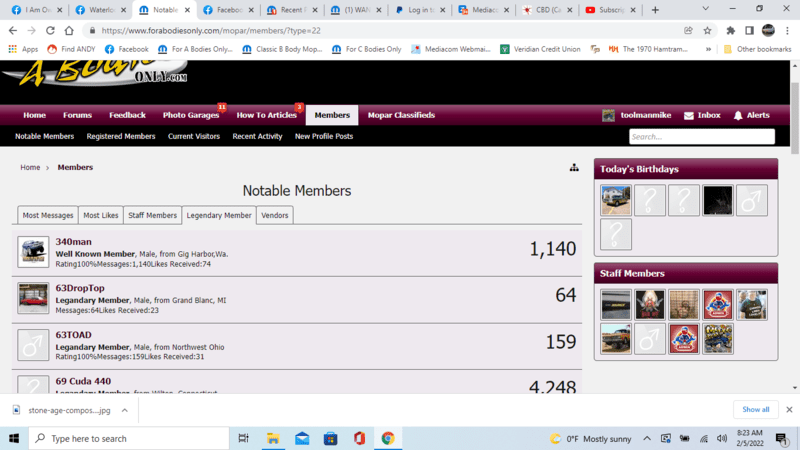Open a new browser tab
The height and width of the screenshot is (450, 800).
pyautogui.click(x=655, y=10)
